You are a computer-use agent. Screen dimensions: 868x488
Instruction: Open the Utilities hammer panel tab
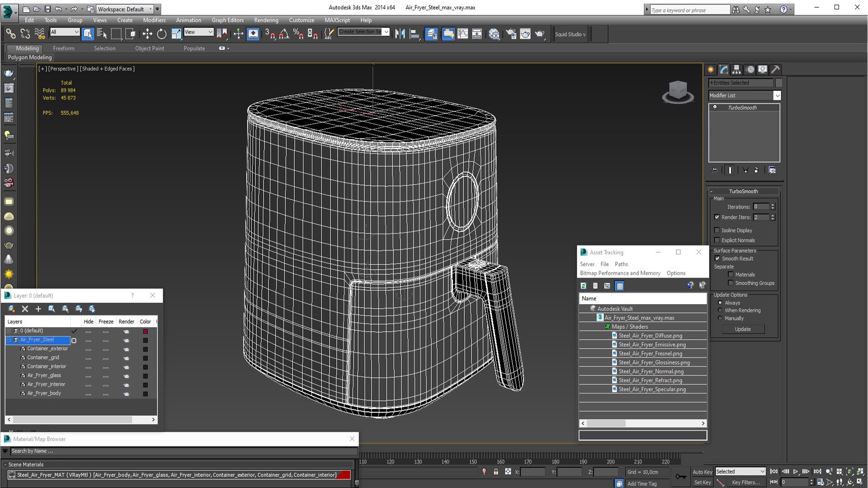[x=776, y=70]
